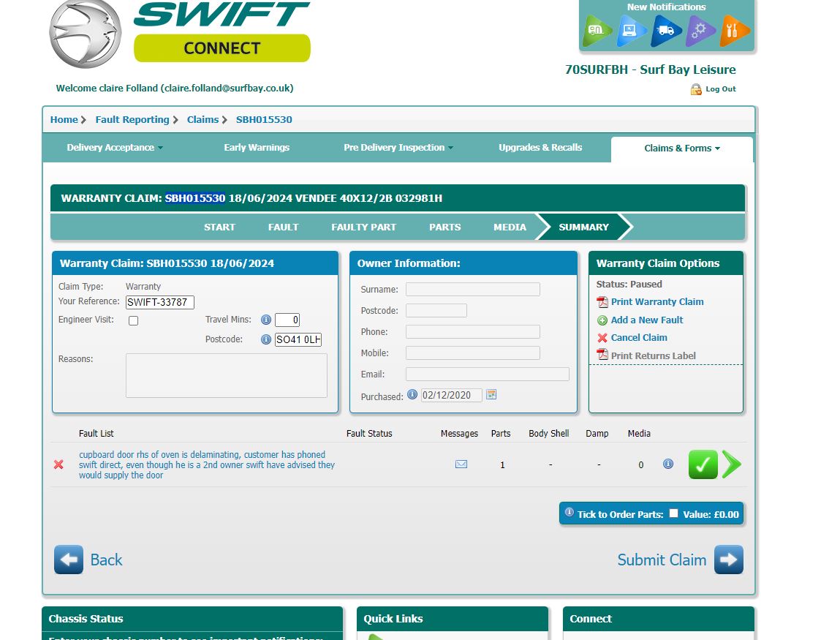
Task: Click the Print Returns Label link
Action: 654,356
